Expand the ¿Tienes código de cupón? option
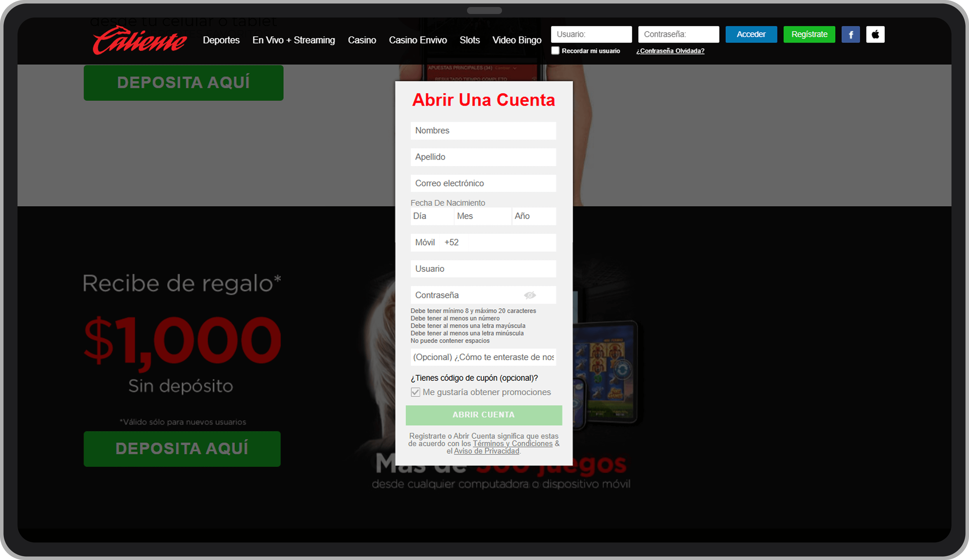Image resolution: width=969 pixels, height=560 pixels. pos(474,378)
